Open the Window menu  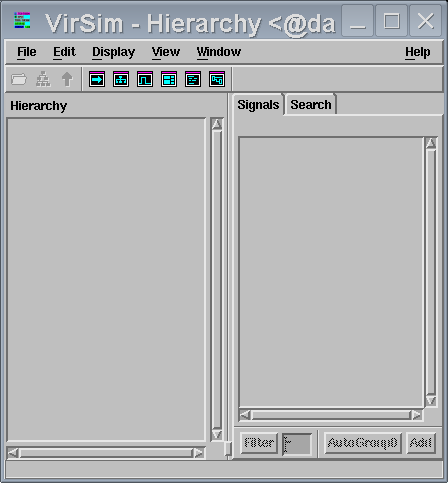click(219, 52)
